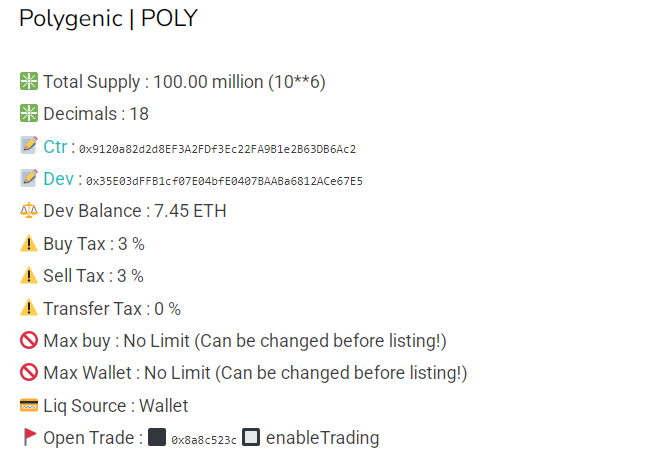651x468 pixels.
Task: Click the green asterisk beside Total Supply
Action: (x=28, y=82)
